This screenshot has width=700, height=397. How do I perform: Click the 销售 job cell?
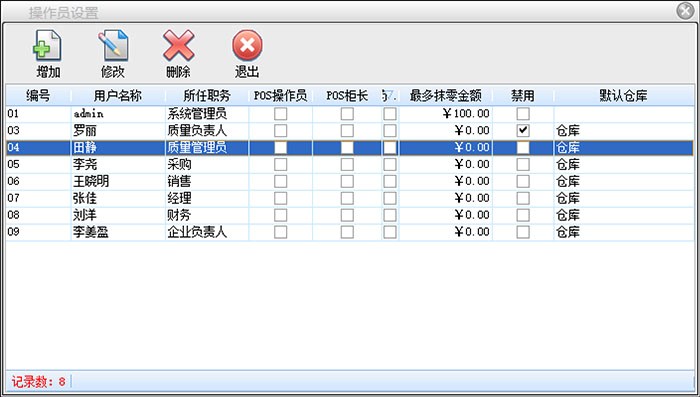coord(207,182)
